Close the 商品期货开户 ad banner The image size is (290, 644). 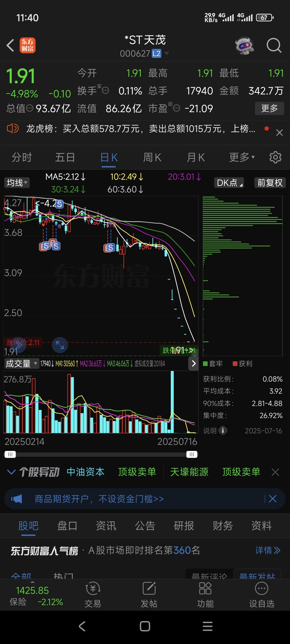click(273, 499)
